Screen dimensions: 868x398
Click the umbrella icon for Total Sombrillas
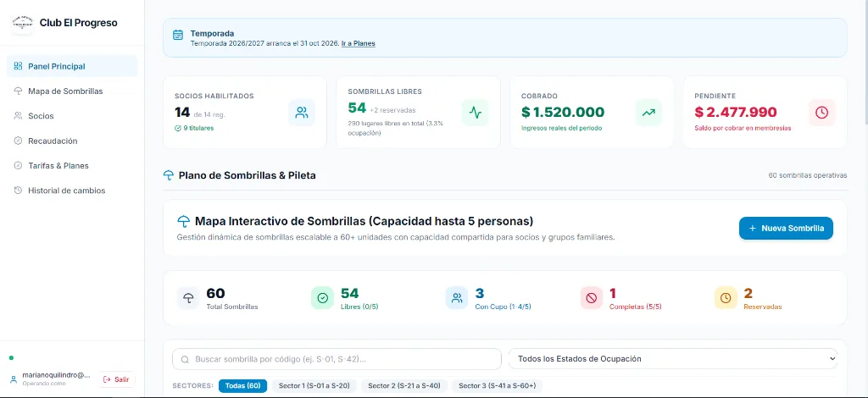tap(189, 298)
